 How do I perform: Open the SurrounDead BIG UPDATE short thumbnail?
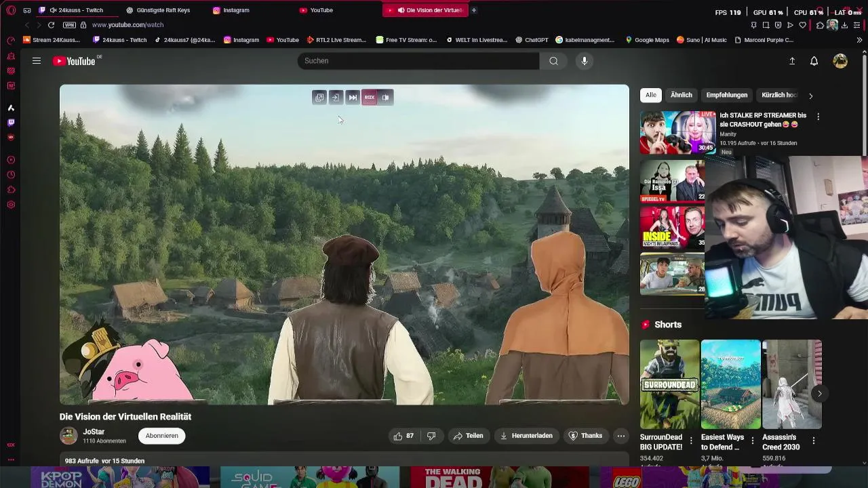point(669,384)
